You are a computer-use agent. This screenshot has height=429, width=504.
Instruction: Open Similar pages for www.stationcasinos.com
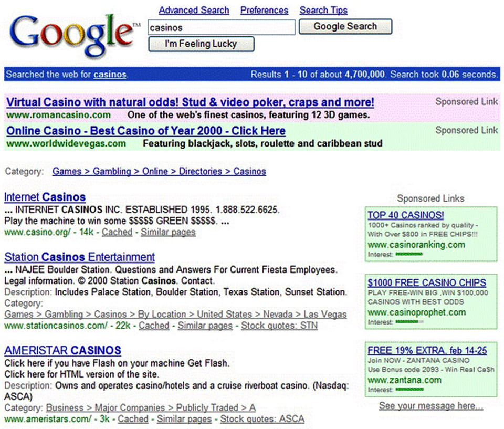coord(205,326)
